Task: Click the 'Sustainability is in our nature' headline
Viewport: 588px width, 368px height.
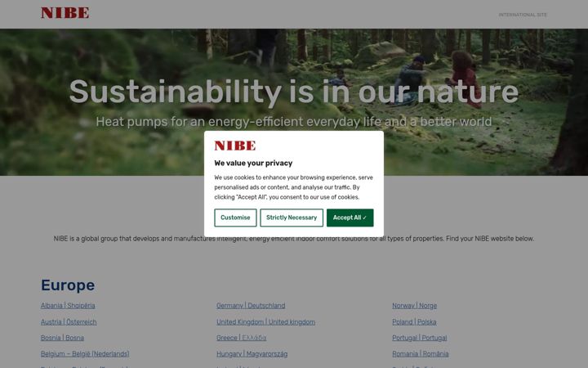Action: (x=294, y=92)
